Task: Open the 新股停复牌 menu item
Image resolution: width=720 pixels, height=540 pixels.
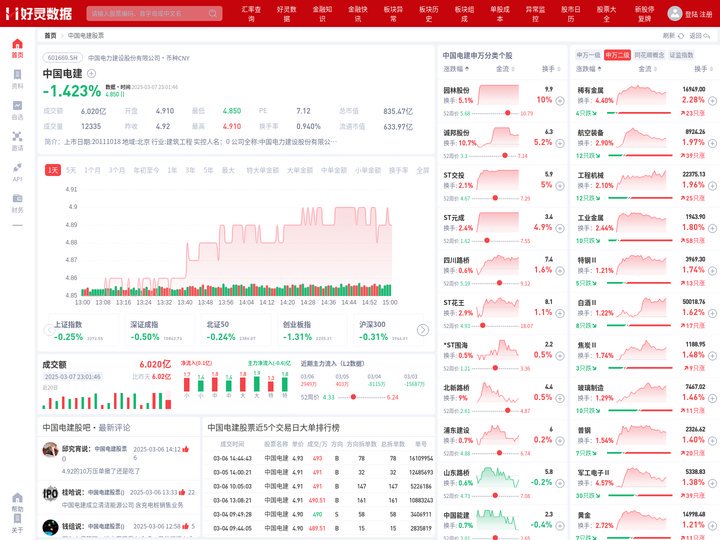Action: pos(645,14)
